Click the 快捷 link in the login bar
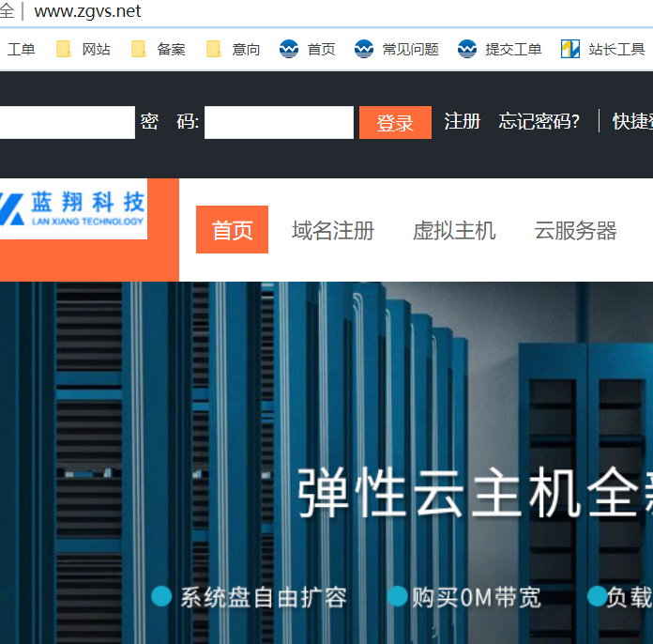 tap(632, 122)
